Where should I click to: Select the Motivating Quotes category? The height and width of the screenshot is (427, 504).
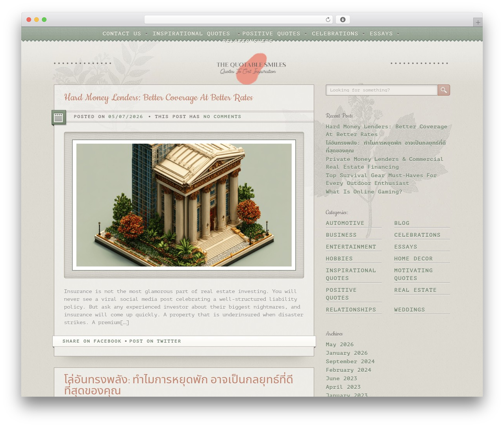pos(413,274)
